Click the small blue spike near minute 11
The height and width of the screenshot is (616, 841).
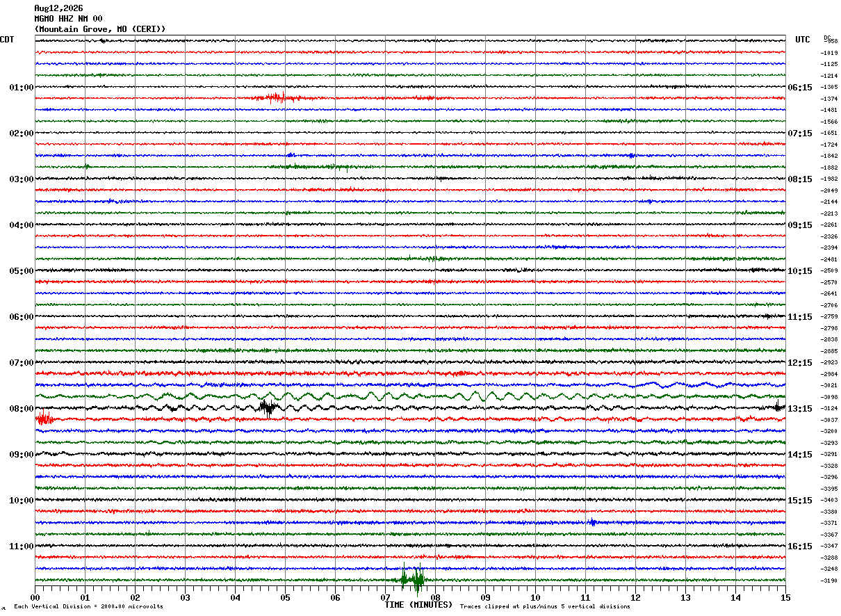tap(592, 522)
